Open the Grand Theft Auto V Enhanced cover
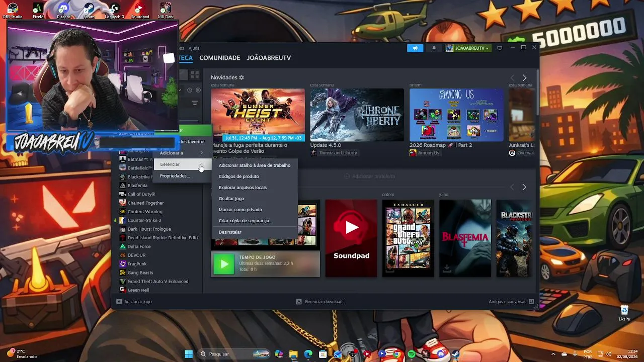This screenshot has height=362, width=644. [408, 238]
